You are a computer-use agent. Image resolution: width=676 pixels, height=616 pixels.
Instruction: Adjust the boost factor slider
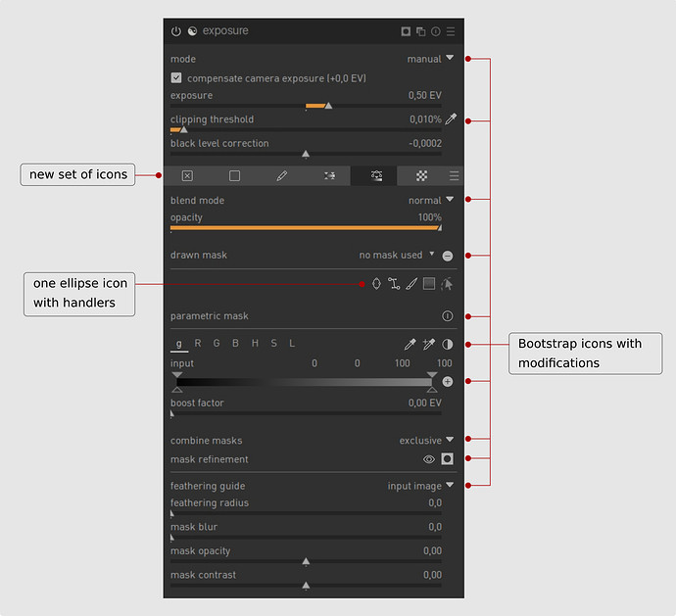(306, 413)
